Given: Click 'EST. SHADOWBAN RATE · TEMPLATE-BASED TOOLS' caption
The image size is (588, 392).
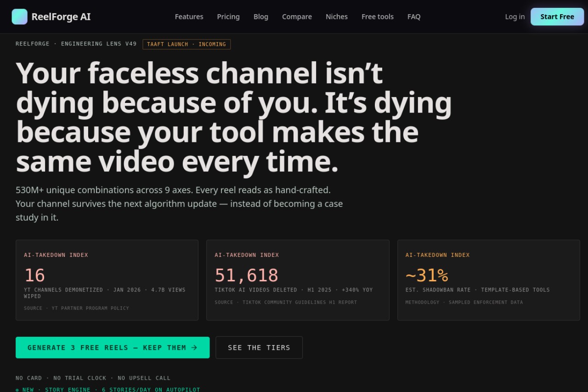Looking at the screenshot, I should pyautogui.click(x=477, y=290).
